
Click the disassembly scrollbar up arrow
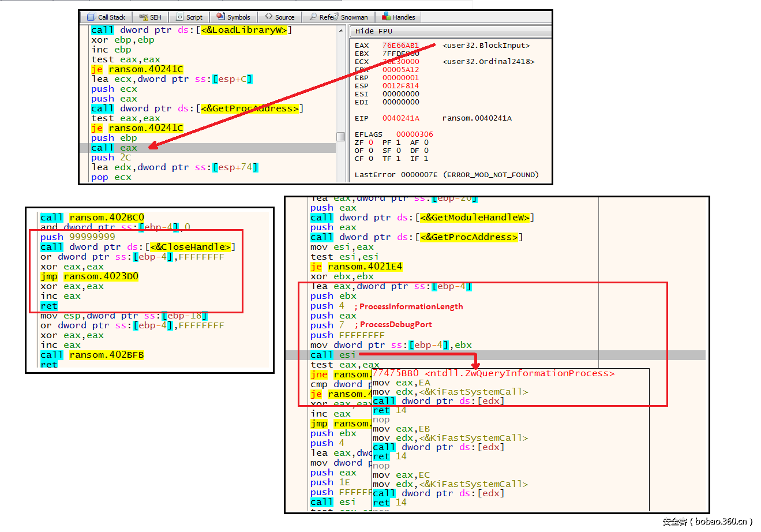tap(341, 30)
